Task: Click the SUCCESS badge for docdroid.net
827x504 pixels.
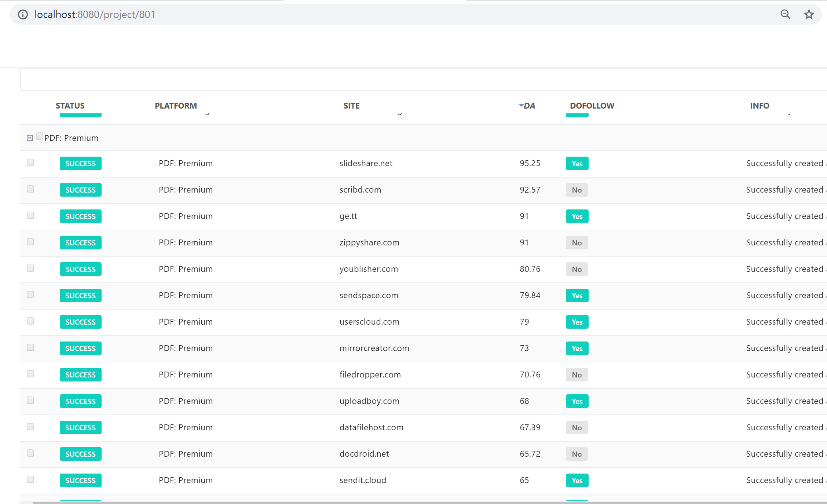Action: coord(81,454)
